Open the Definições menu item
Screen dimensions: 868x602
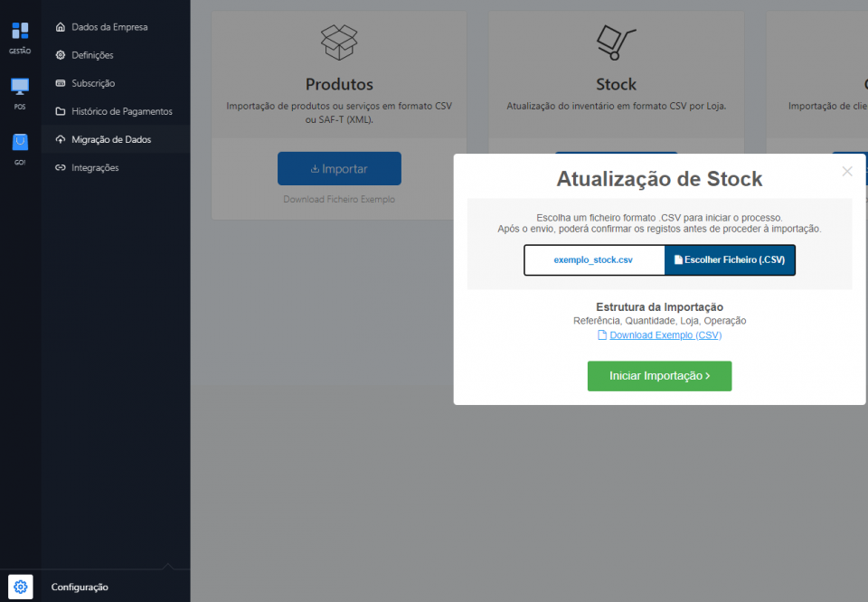(97, 54)
